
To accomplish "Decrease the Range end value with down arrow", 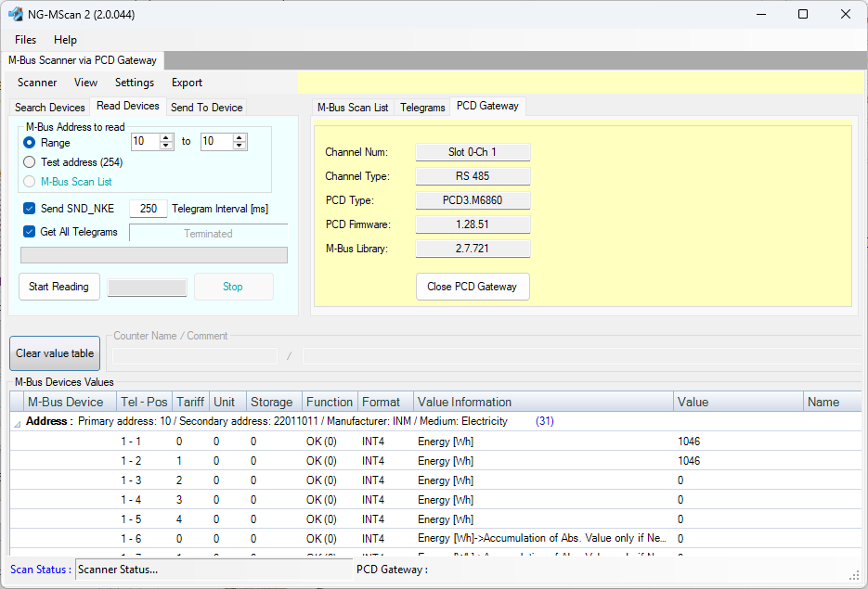I will pos(240,146).
